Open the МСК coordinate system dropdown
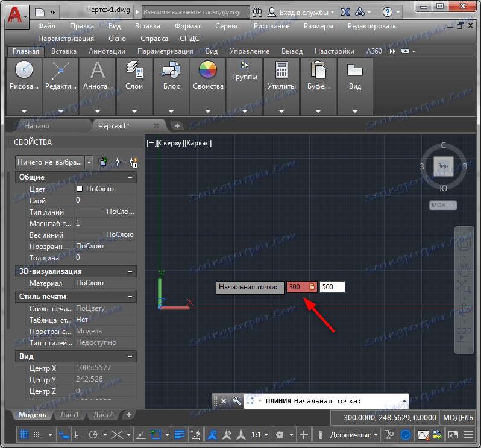 click(443, 205)
